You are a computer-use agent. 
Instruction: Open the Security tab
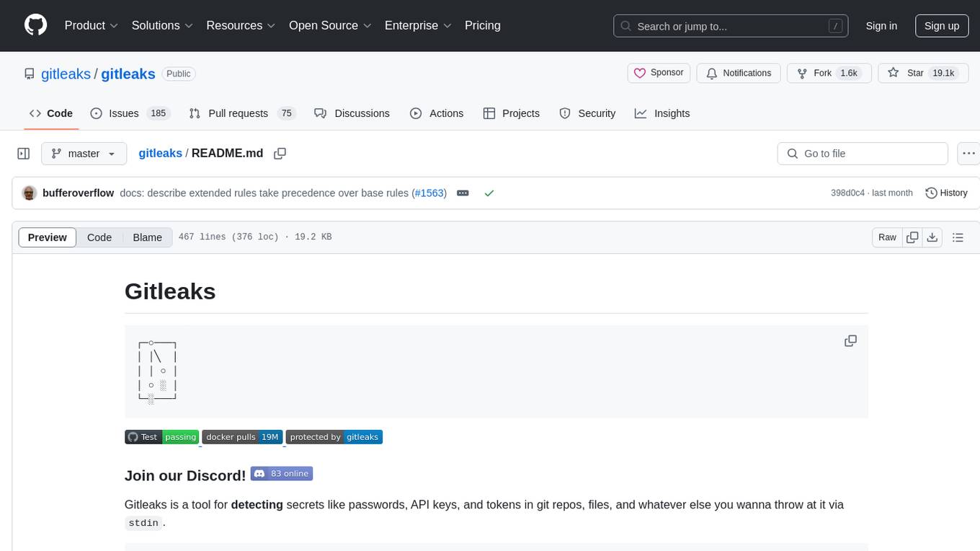pyautogui.click(x=587, y=113)
